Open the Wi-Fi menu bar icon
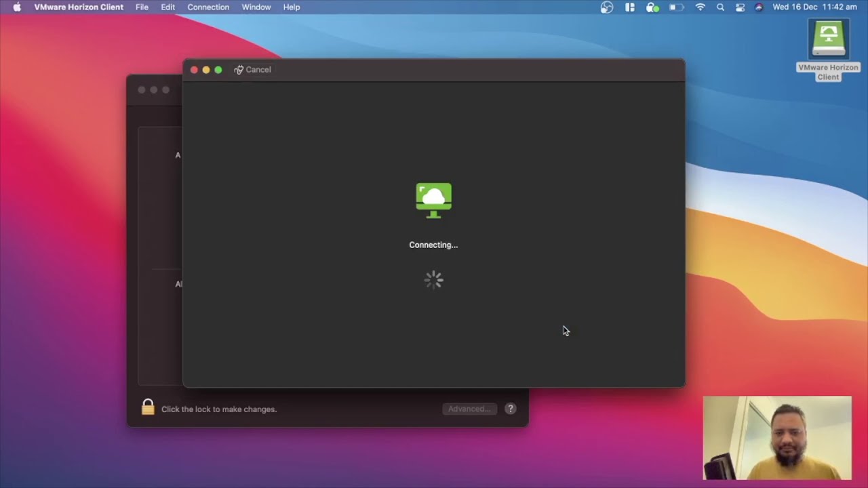Image resolution: width=868 pixels, height=488 pixels. point(701,7)
